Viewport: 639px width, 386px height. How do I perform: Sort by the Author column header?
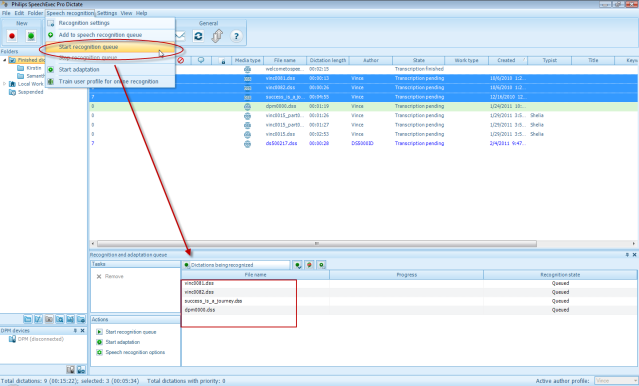coord(371,60)
